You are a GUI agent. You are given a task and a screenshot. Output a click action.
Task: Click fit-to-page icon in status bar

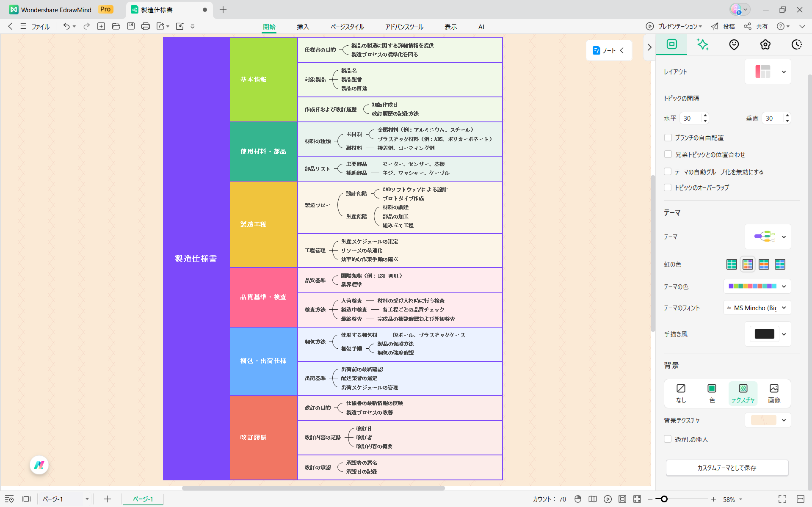click(x=622, y=499)
